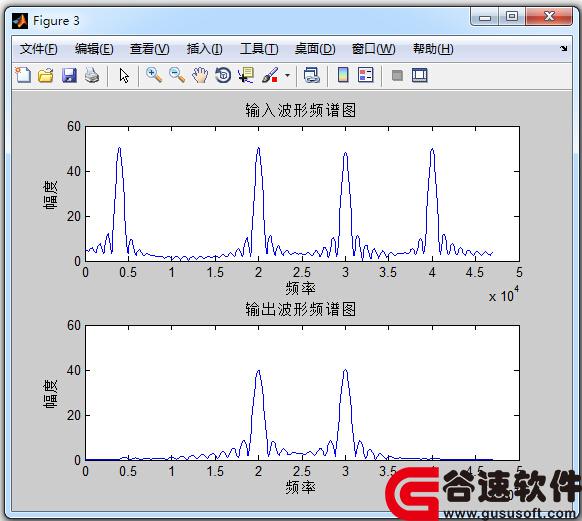The width and height of the screenshot is (582, 521).
Task: Select the Edit Plot arrow tool
Action: click(124, 76)
